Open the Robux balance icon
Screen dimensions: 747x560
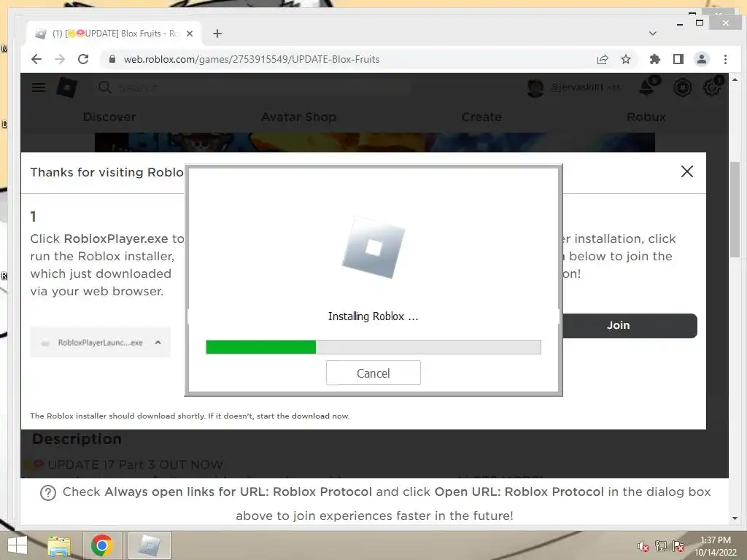683,87
